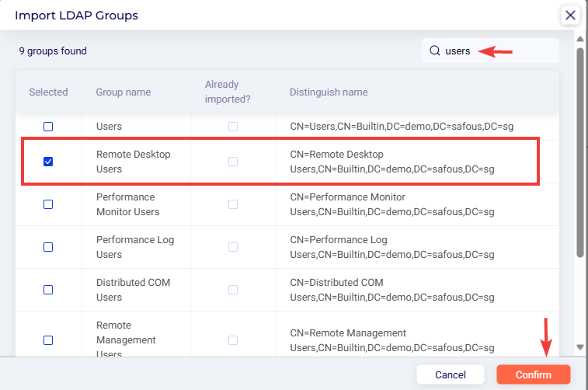Tick the checkbox for Users group
The width and height of the screenshot is (588, 390).
tap(48, 127)
